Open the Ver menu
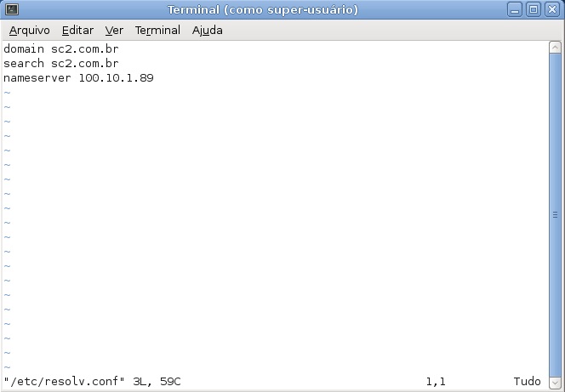The width and height of the screenshot is (565, 392). click(114, 31)
